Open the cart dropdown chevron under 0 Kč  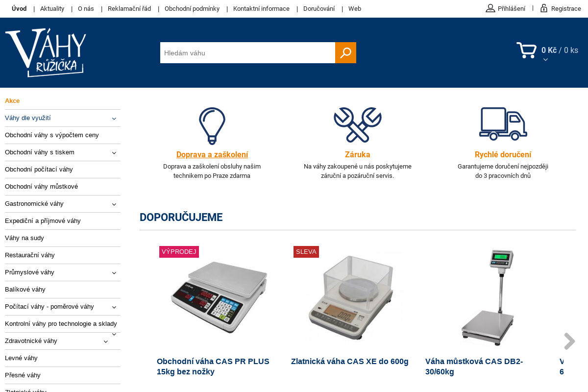(545, 60)
